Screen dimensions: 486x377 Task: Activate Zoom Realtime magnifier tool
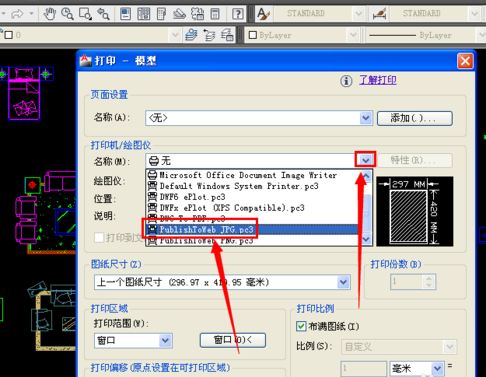coord(67,14)
